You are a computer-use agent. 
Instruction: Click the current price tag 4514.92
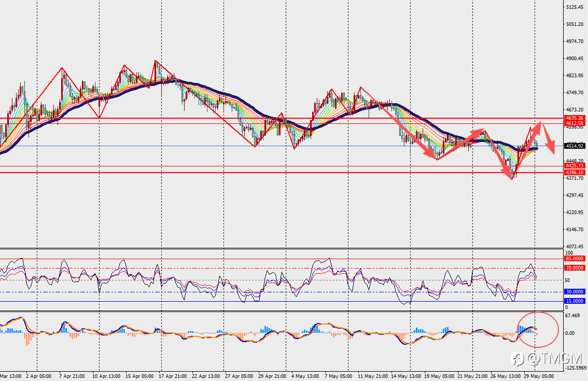coord(575,146)
